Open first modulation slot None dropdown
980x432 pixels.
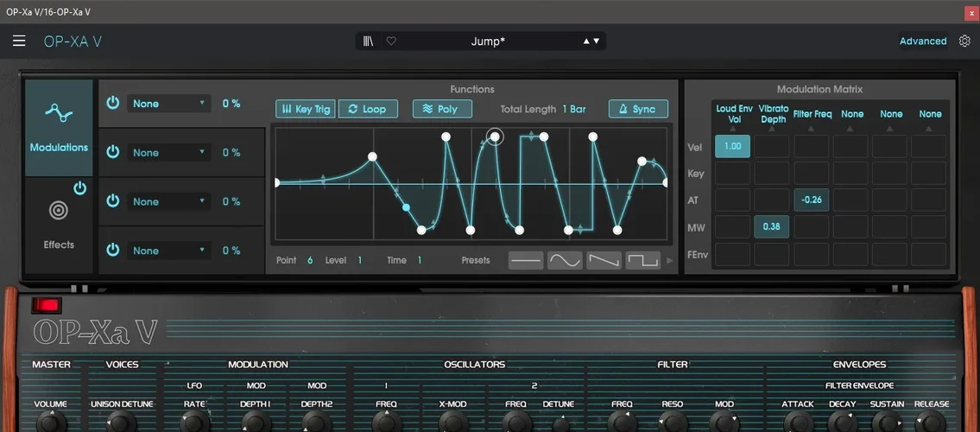[x=168, y=104]
